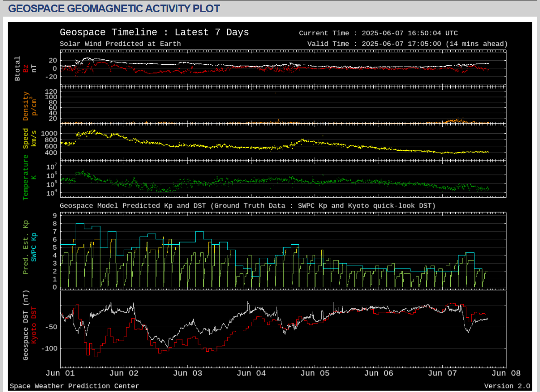The height and width of the screenshot is (392, 540).
Task: Click the red Bz axis label
Action: tap(26, 68)
